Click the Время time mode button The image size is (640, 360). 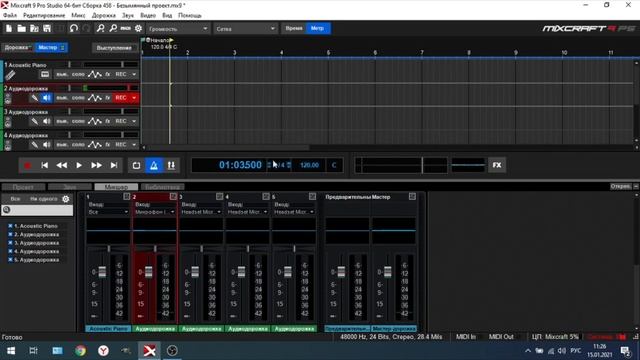coord(294,29)
